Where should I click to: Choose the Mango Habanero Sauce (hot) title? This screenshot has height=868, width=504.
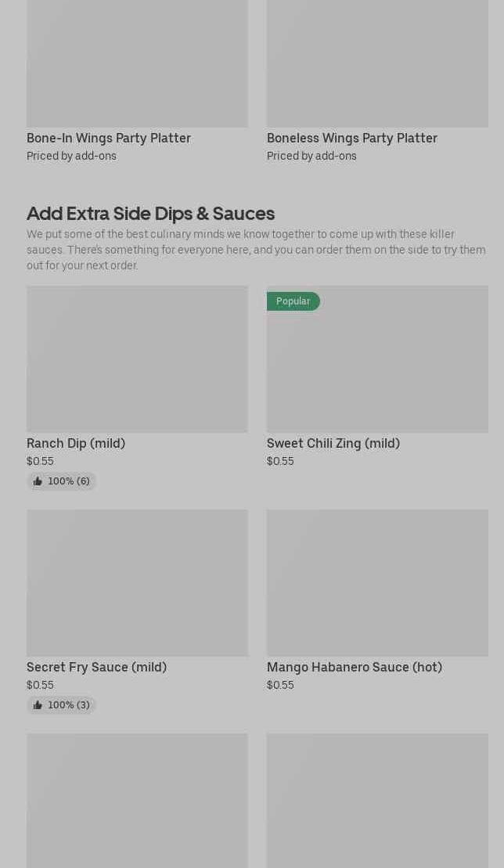(x=355, y=667)
